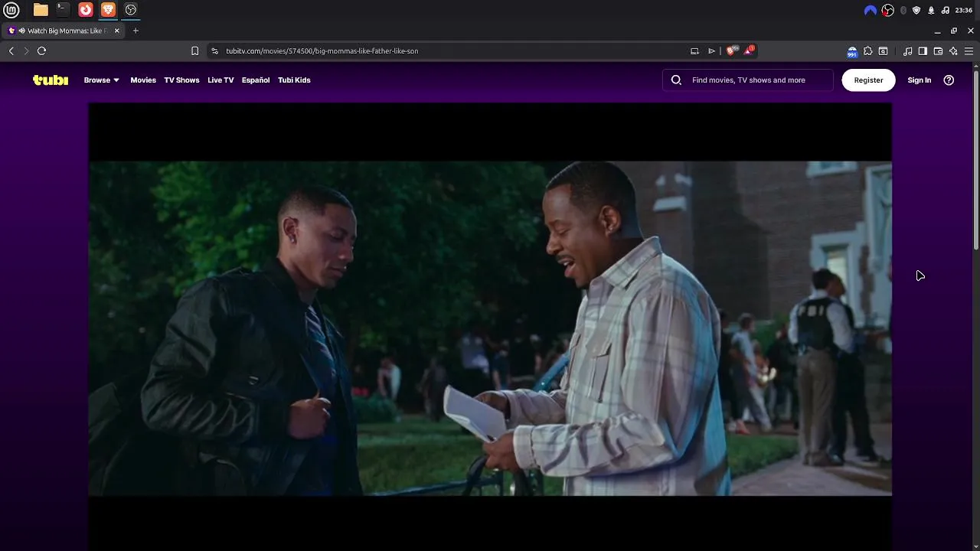Viewport: 980px width, 551px height.
Task: Go to Movies in the Tubi nav
Action: point(143,80)
